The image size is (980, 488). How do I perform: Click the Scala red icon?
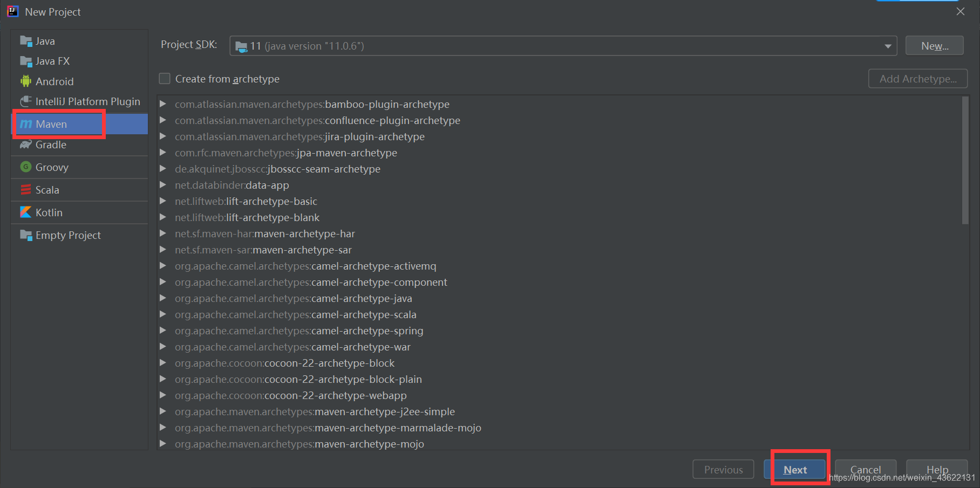26,190
